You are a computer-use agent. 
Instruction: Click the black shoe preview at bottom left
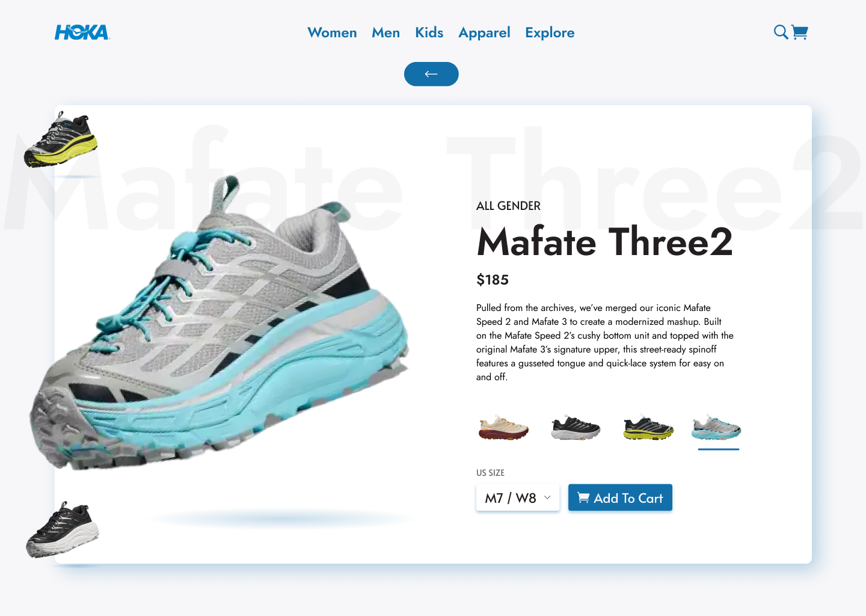pos(63,529)
